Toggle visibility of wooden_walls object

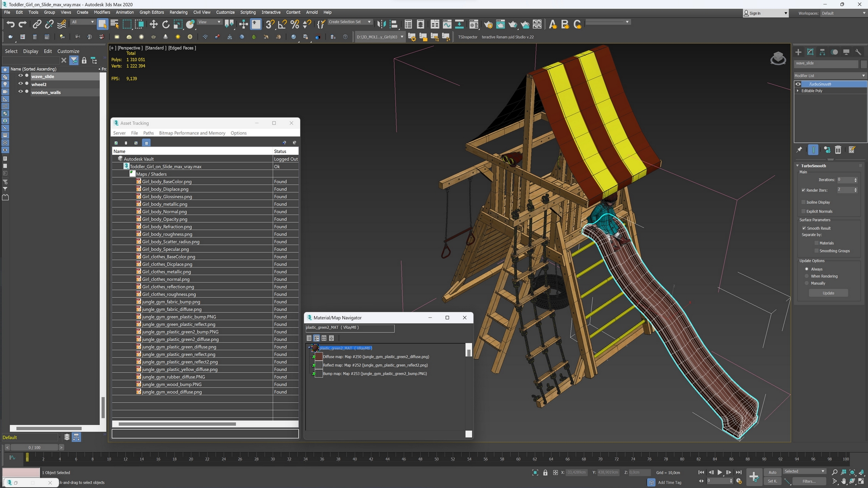pyautogui.click(x=20, y=92)
